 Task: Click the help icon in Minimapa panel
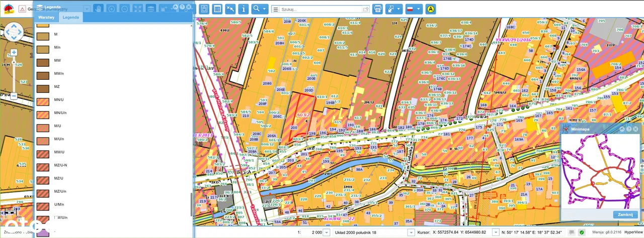click(629, 129)
